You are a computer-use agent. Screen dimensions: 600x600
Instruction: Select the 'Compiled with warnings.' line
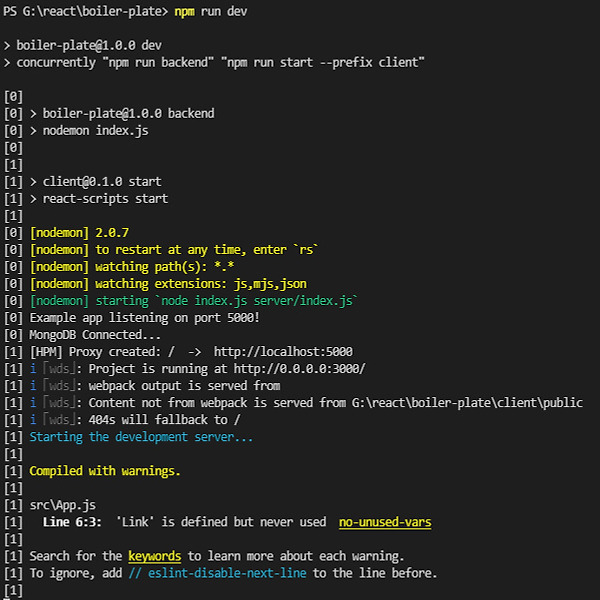105,471
